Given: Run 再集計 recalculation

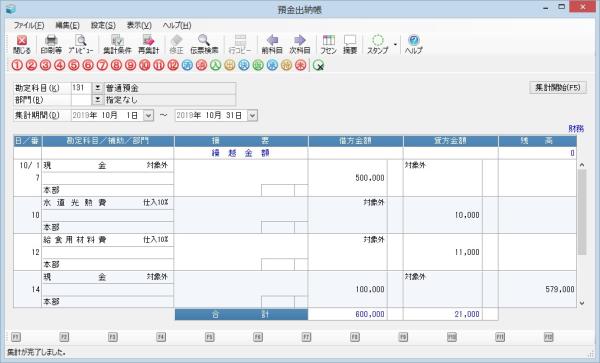Looking at the screenshot, I should 148,44.
